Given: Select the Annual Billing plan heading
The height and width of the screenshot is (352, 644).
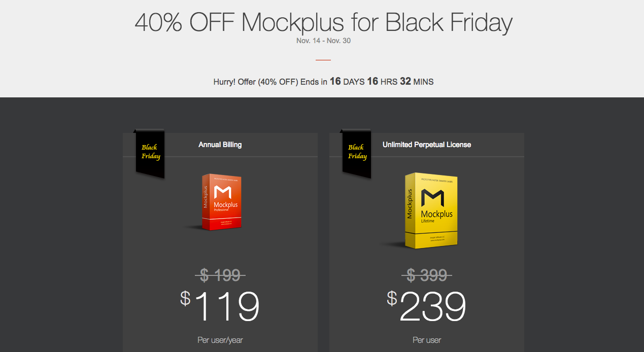Looking at the screenshot, I should pyautogui.click(x=220, y=145).
